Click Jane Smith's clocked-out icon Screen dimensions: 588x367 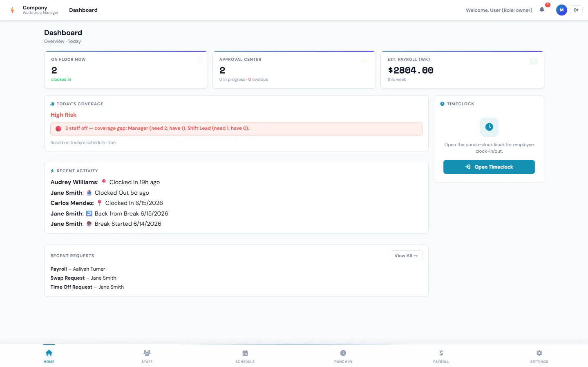[89, 193]
